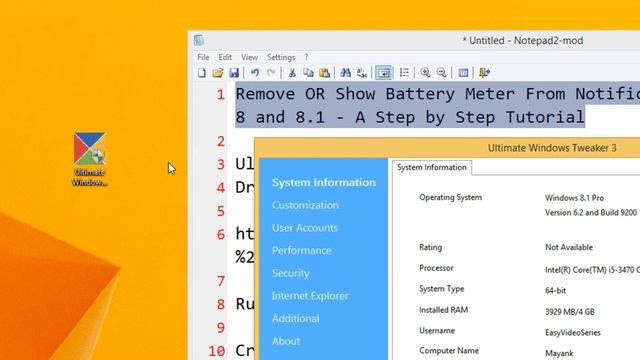Click the 'Mayank' computer name value
Image resolution: width=640 pixels, height=360 pixels.
click(559, 353)
